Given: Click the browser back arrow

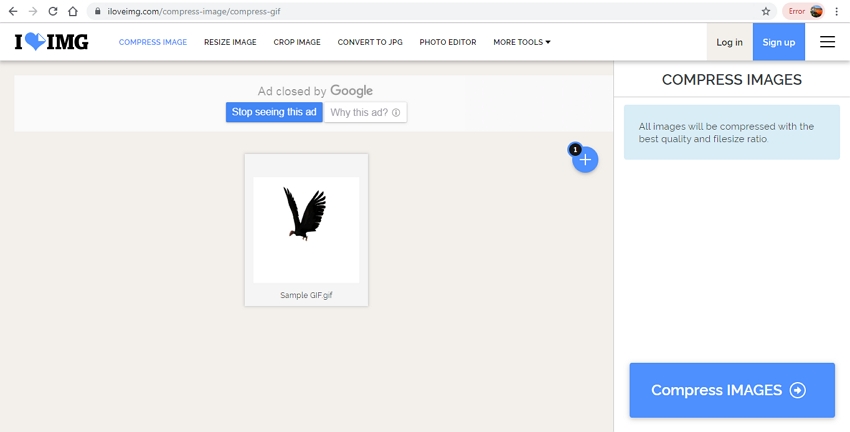Looking at the screenshot, I should 13,11.
